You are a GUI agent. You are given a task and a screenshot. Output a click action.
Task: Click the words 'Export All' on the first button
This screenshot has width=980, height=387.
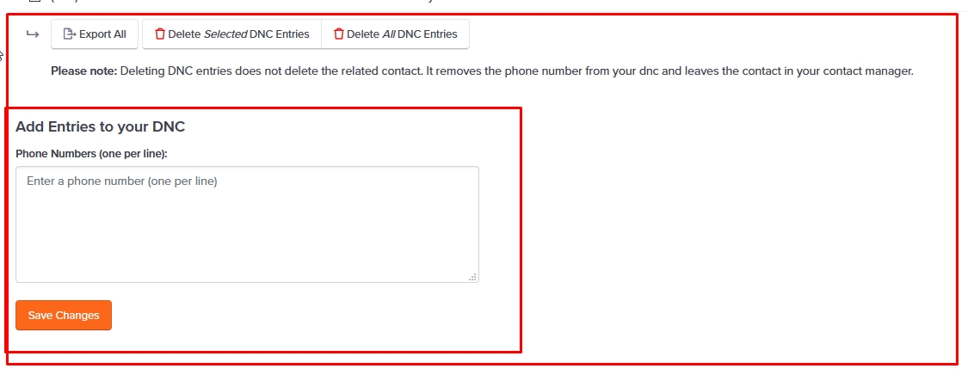102,34
